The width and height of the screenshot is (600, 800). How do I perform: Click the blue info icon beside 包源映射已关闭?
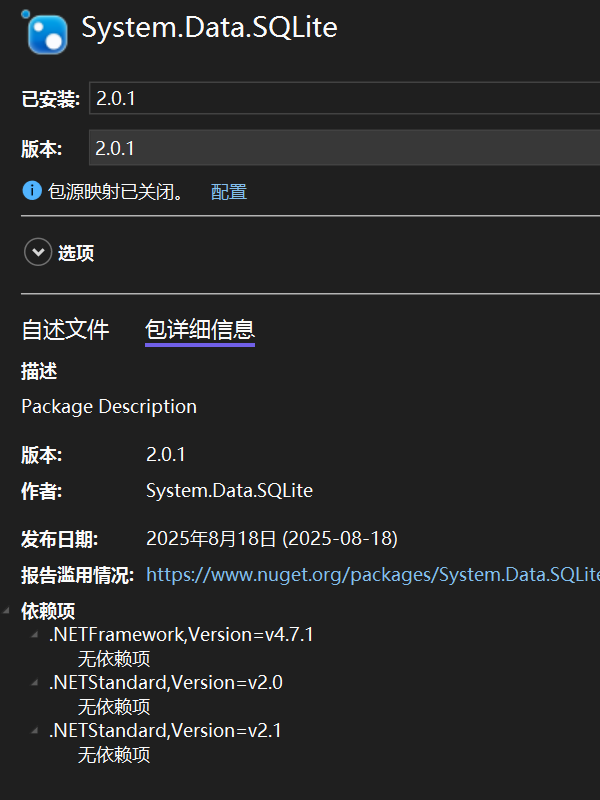(x=32, y=191)
